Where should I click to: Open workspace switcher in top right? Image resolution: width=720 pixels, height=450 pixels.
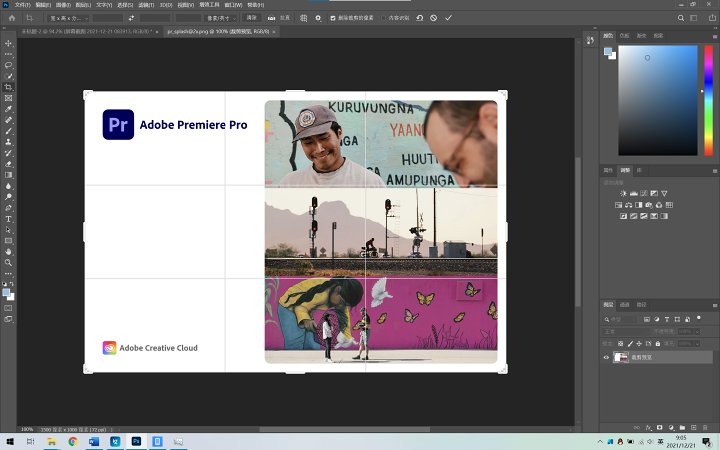coord(694,18)
